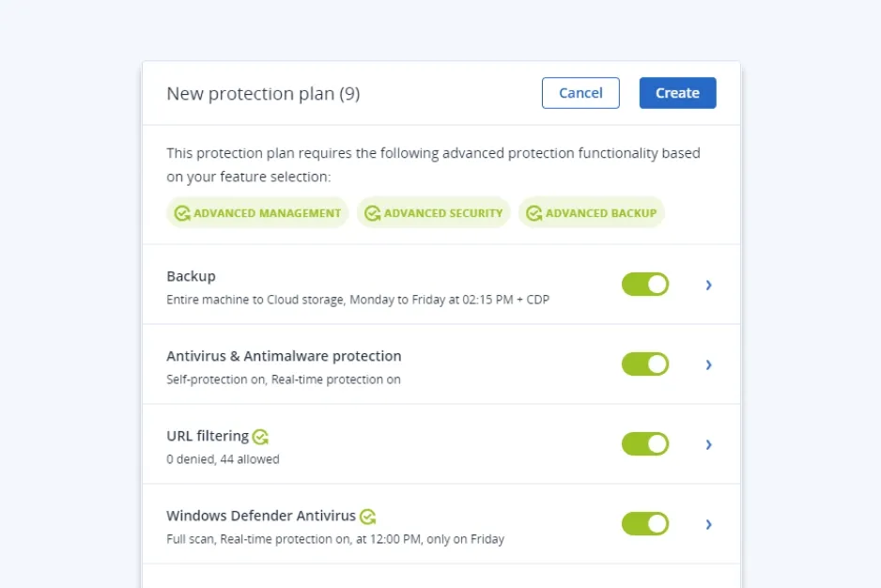Click the Advanced Backup badge icon
The width and height of the screenshot is (881, 588).
point(533,212)
